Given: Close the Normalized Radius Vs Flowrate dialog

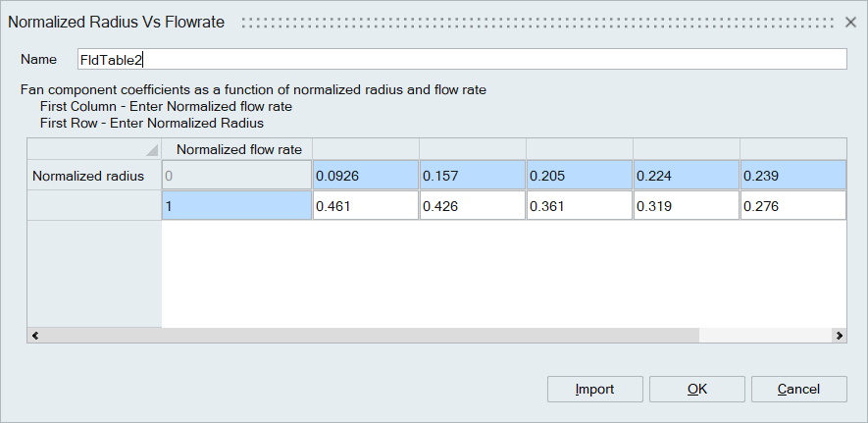Looking at the screenshot, I should 850,21.
